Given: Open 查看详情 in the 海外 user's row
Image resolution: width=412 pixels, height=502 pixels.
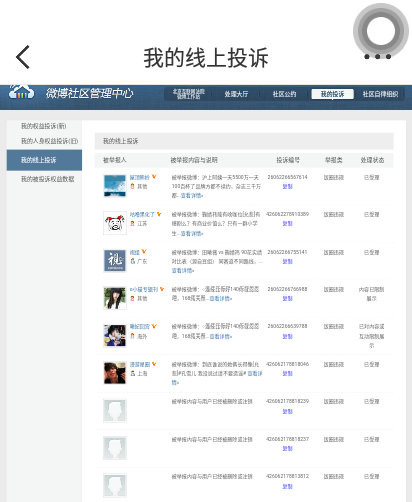Looking at the screenshot, I should click(220, 336).
